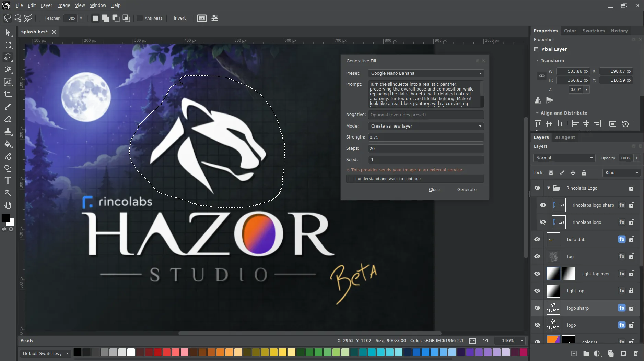Show the hidden rincolabs logo layer
Viewport: 644px width, 361px height.
click(x=542, y=222)
